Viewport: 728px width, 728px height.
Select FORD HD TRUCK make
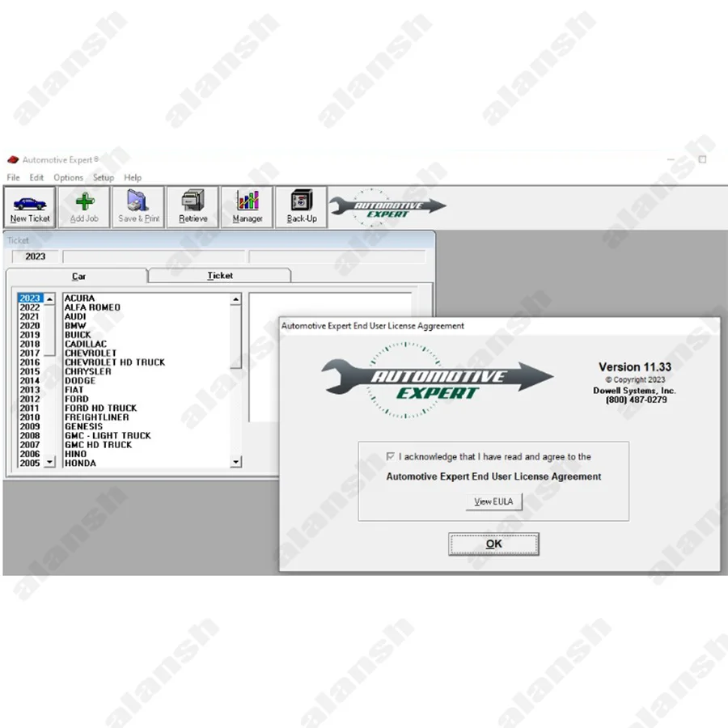pos(101,408)
